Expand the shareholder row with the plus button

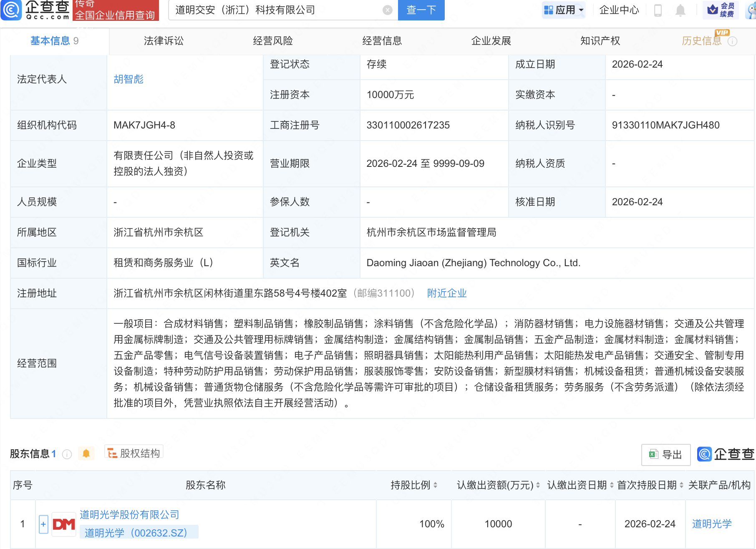[43, 524]
